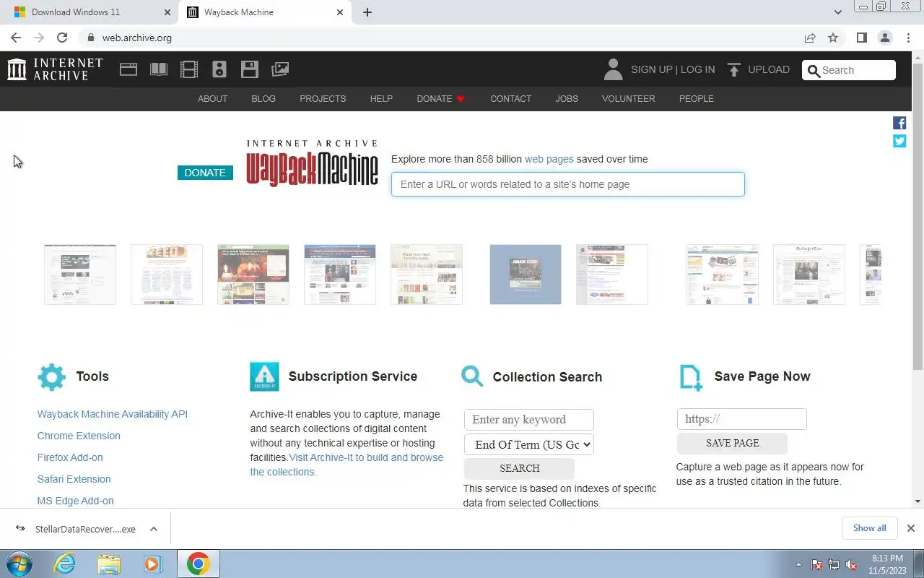Click the user avatar icon
This screenshot has width=924, height=578.
pos(613,69)
